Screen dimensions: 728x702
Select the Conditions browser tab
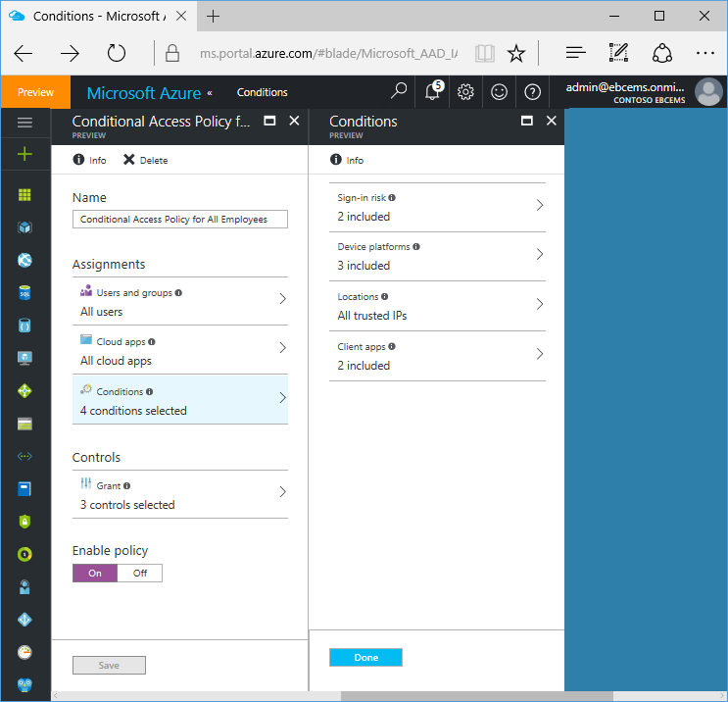click(x=98, y=17)
